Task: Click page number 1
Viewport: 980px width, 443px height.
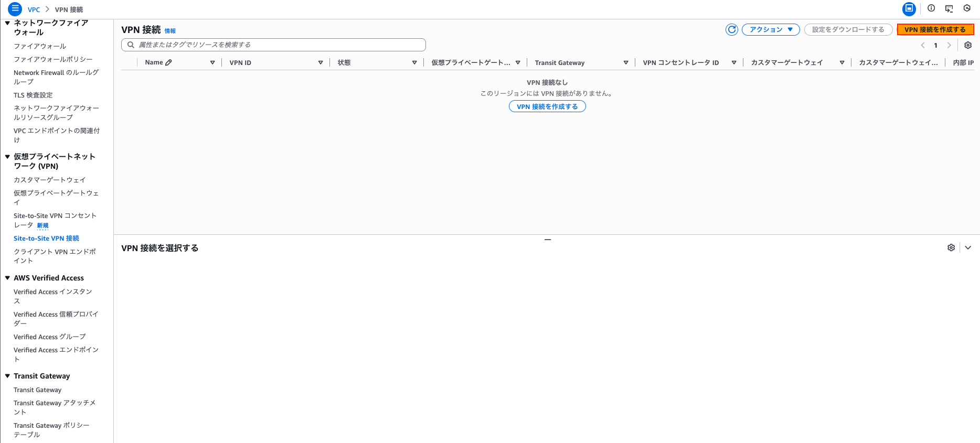Action: (935, 45)
